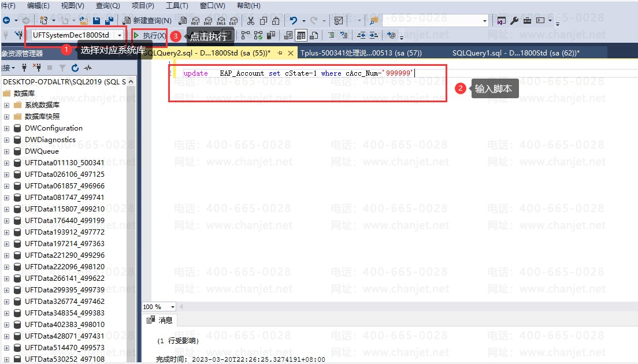Click the Save All toolbar icon
The height and width of the screenshot is (364, 638).
[x=109, y=20]
